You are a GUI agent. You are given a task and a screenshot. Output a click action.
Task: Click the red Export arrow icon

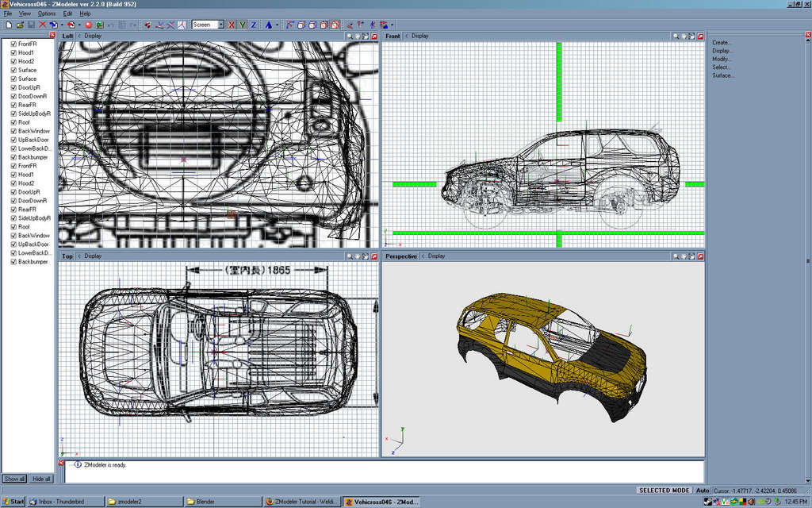coord(71,25)
